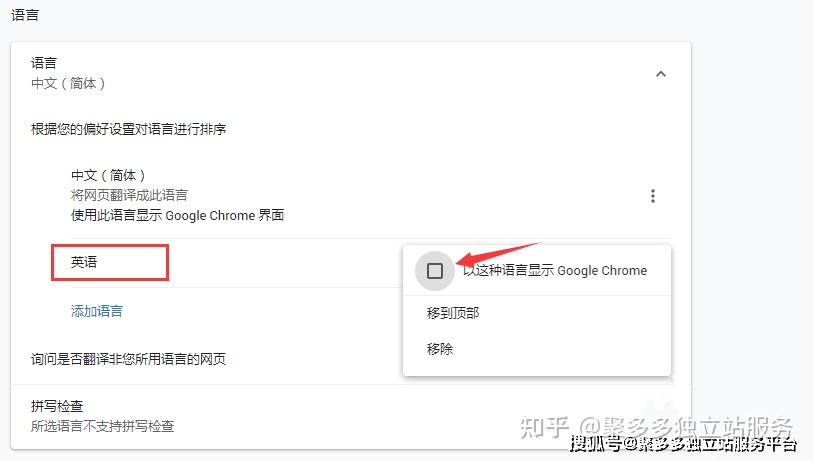Open the 拼写检查 section heading
The width and height of the screenshot is (814, 461).
pyautogui.click(x=57, y=406)
